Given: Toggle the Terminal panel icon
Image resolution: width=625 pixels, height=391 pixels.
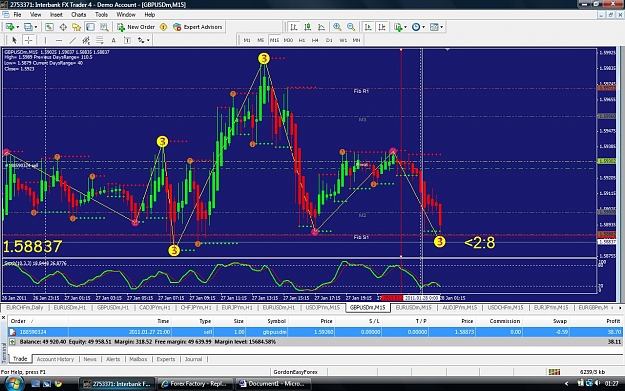Looking at the screenshot, I should click(90, 27).
